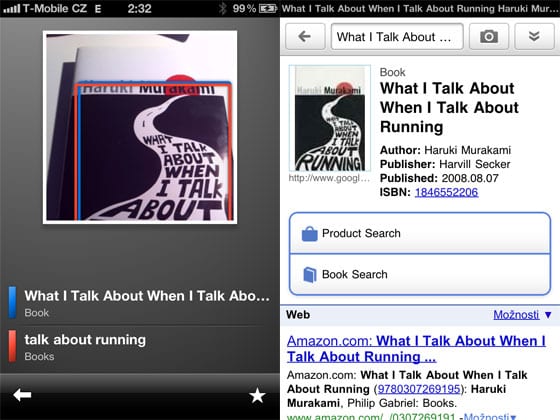Image resolution: width=560 pixels, height=420 pixels.
Task: Select the 'What I Talk About When I Talk Abo...' Book result
Action: click(x=140, y=302)
